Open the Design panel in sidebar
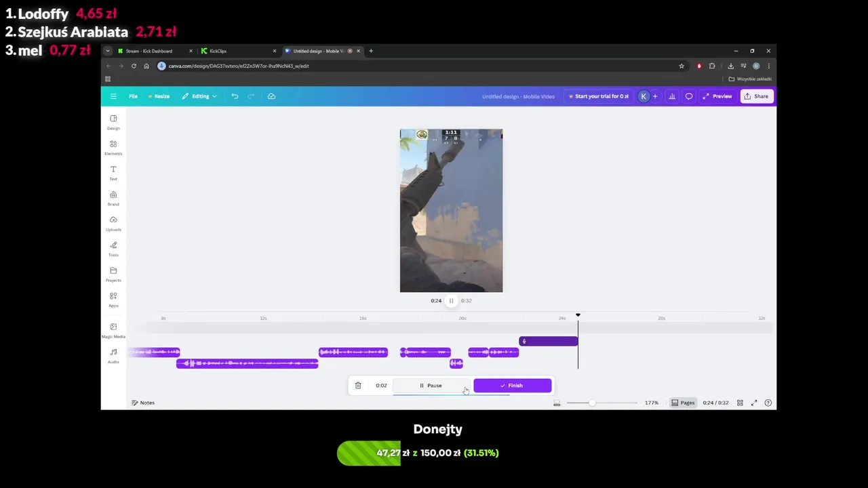 [113, 122]
